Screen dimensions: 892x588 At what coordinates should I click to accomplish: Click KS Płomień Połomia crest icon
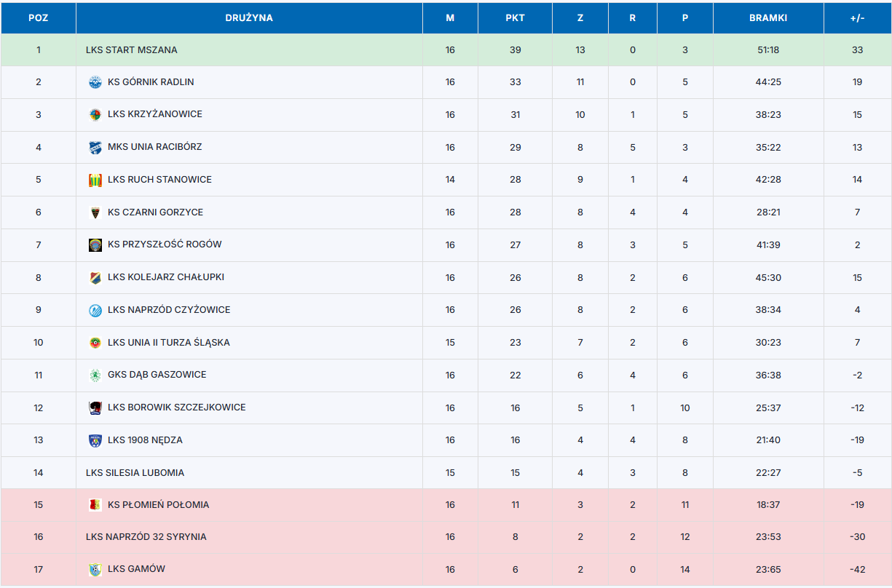(95, 505)
